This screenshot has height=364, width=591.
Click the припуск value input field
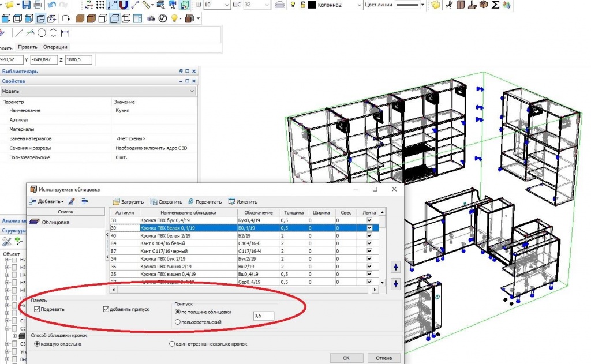pos(263,316)
